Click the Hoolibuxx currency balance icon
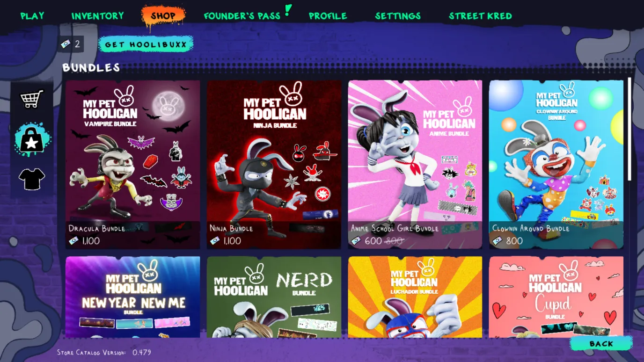 pos(66,44)
